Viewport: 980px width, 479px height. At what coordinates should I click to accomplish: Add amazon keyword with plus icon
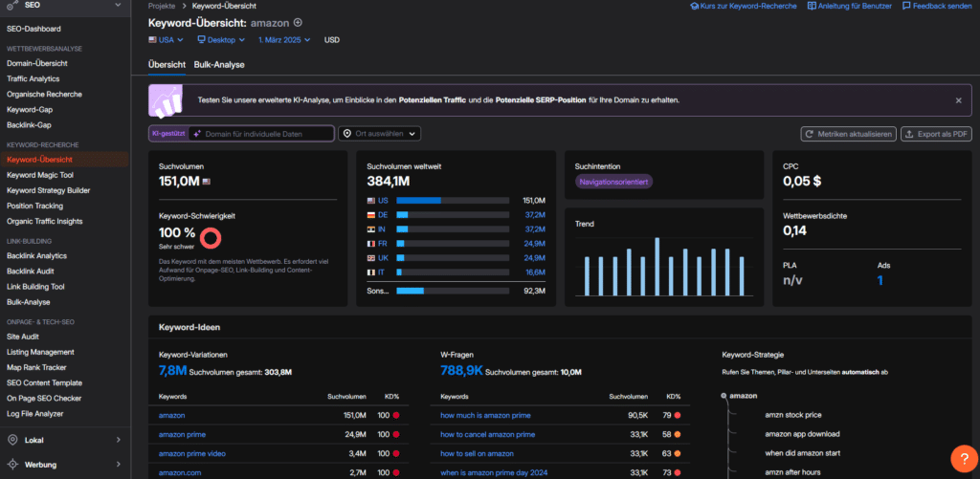299,23
